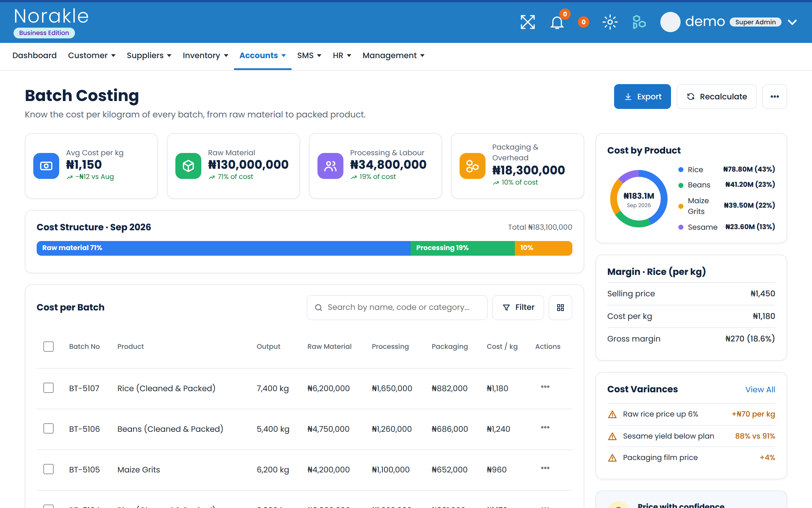812x508 pixels.
Task: Switch to the grid view icon
Action: [560, 307]
